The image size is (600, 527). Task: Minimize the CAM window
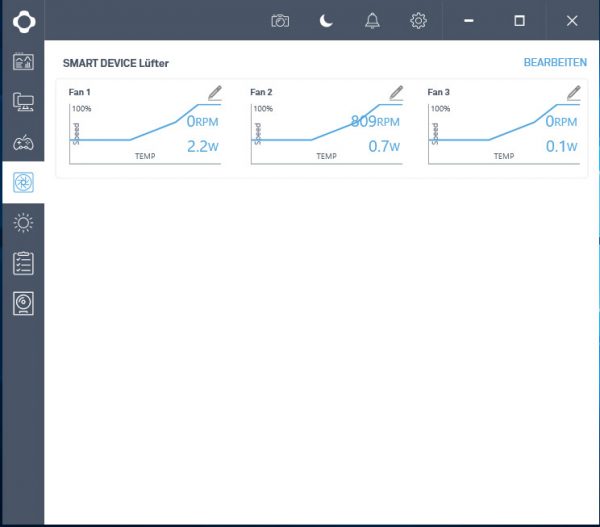[x=469, y=21]
